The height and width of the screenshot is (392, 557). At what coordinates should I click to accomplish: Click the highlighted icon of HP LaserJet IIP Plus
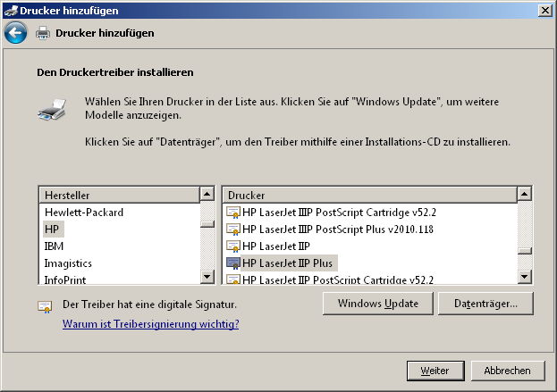pyautogui.click(x=233, y=263)
